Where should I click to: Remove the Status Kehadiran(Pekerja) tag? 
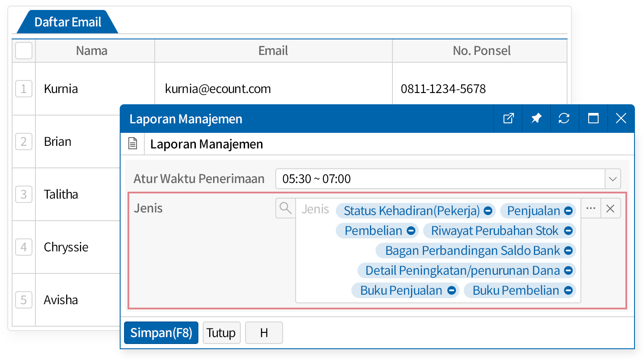click(x=488, y=211)
